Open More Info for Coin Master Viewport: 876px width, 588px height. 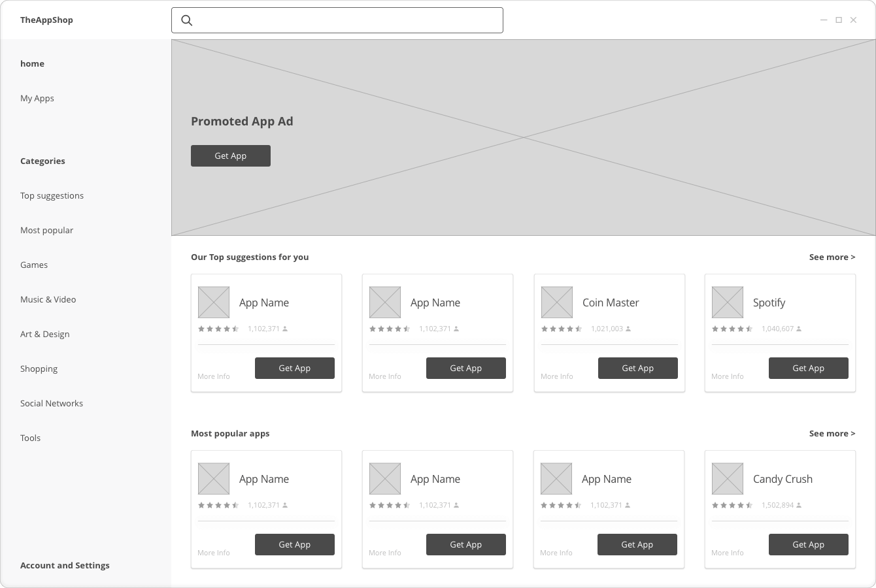(x=556, y=376)
